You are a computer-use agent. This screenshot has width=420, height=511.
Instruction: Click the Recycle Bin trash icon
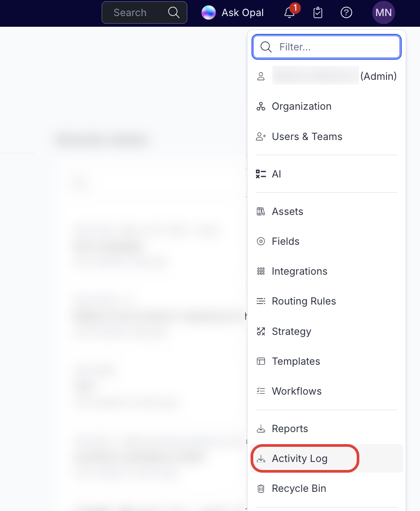(x=261, y=489)
